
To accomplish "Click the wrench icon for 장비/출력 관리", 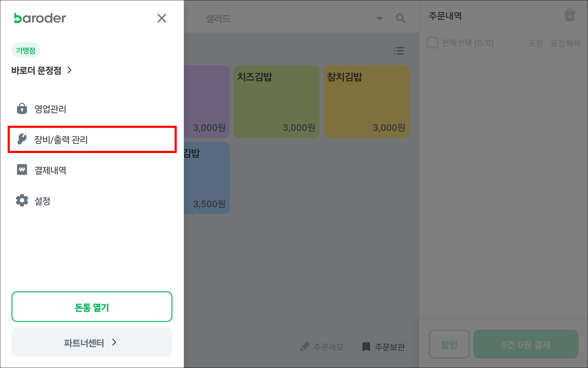I will (x=22, y=139).
